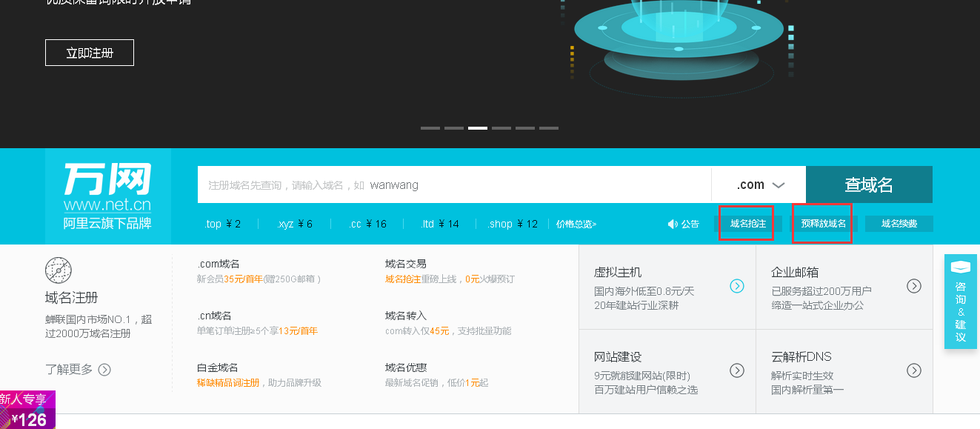The height and width of the screenshot is (429, 980).
Task: Click the 咨询&建议 side widget icon
Action: coord(961,267)
